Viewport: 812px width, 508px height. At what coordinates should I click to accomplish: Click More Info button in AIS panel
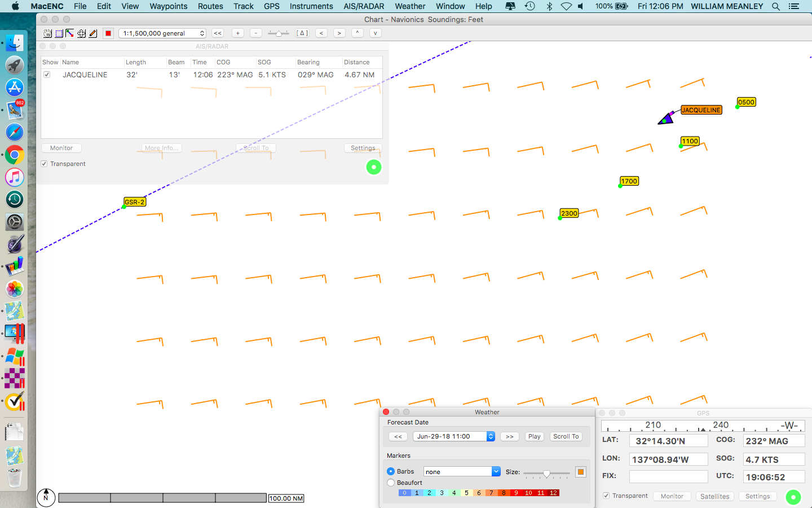(x=162, y=148)
